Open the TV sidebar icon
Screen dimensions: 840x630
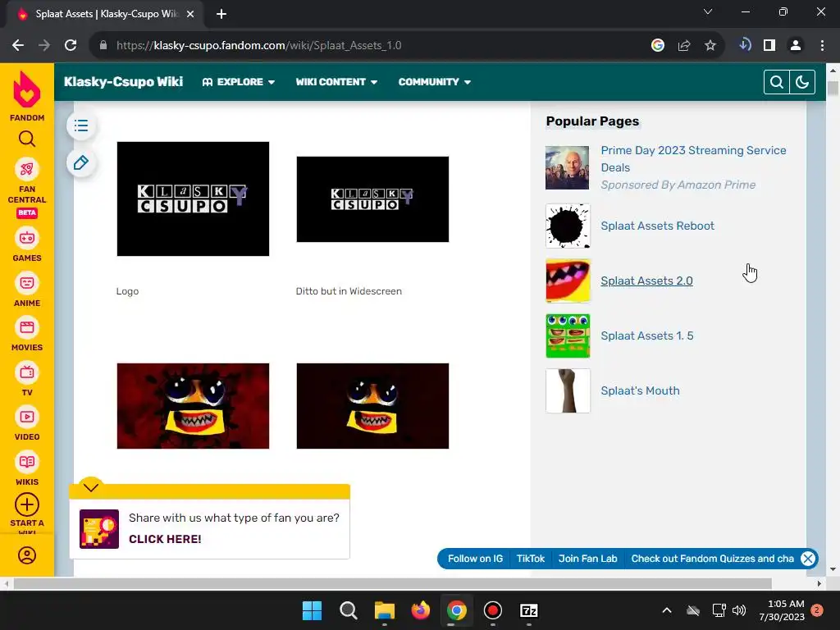pos(27,372)
